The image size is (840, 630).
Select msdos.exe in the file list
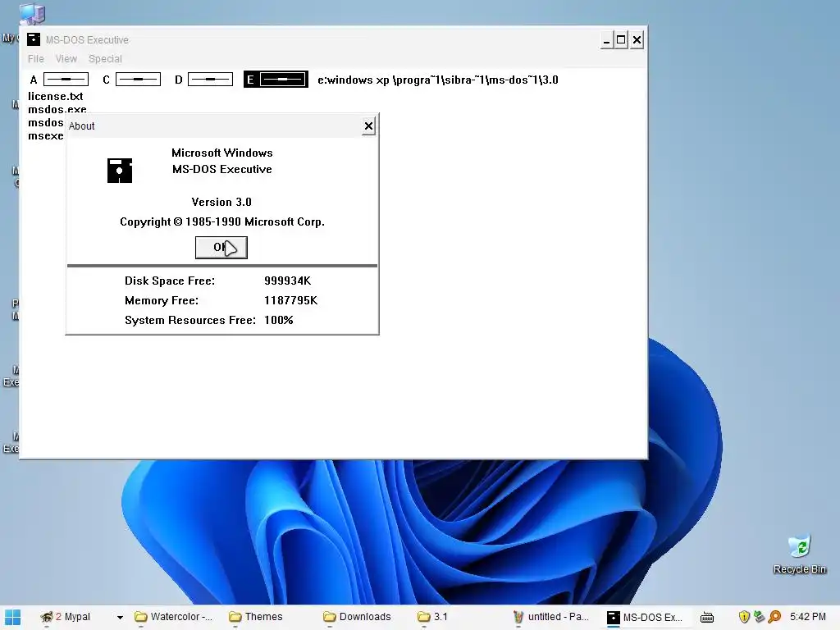coord(57,109)
